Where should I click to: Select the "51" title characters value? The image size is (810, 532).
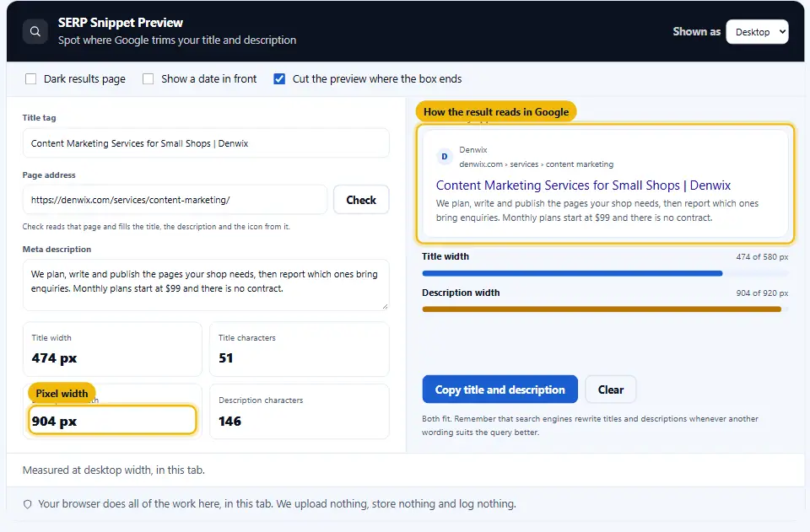(226, 358)
